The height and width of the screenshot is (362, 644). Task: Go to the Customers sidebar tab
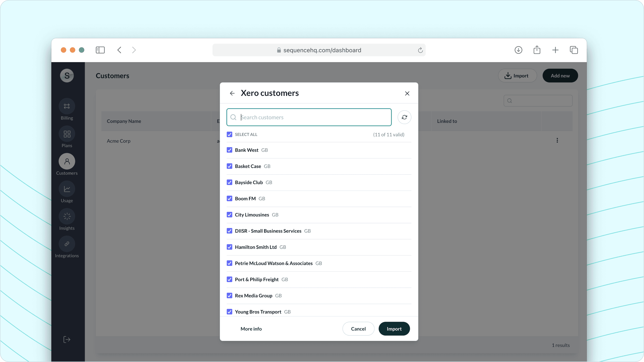pyautogui.click(x=67, y=162)
